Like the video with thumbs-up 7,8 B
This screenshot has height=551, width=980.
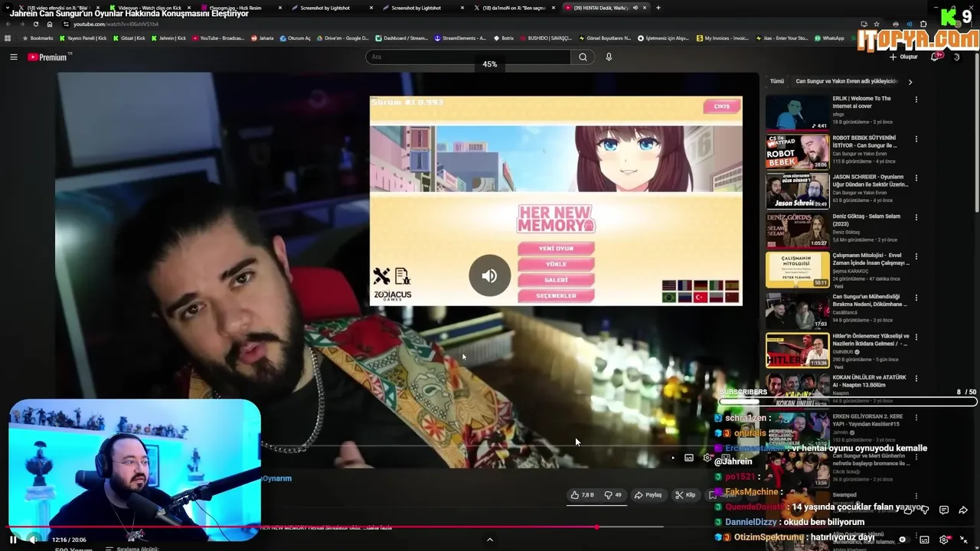pyautogui.click(x=583, y=495)
